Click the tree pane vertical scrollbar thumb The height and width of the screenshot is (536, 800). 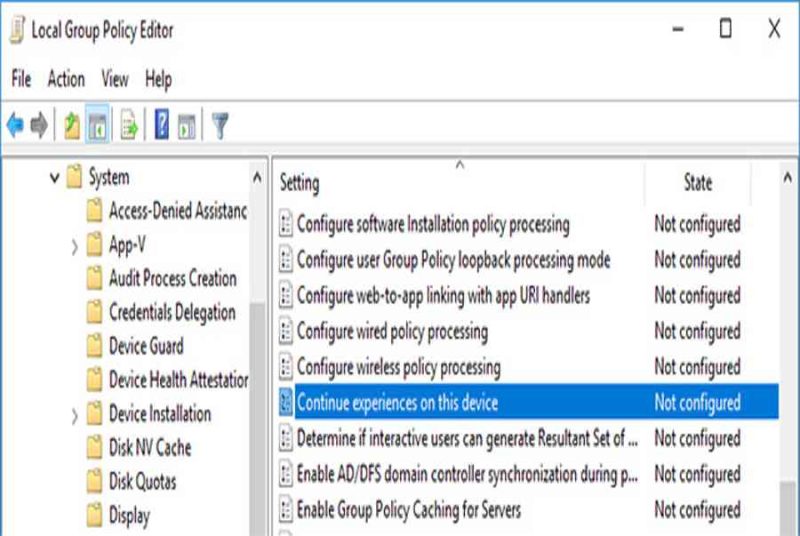tap(257, 418)
